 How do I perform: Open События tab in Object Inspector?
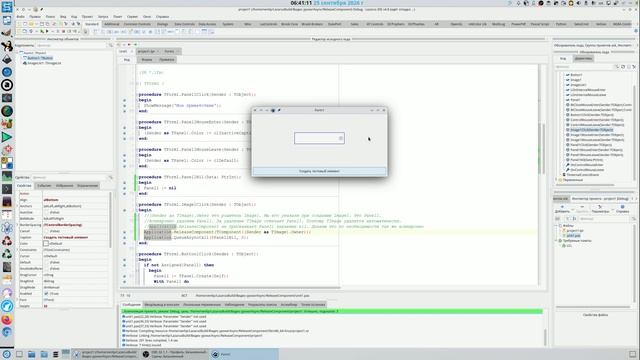pos(44,186)
